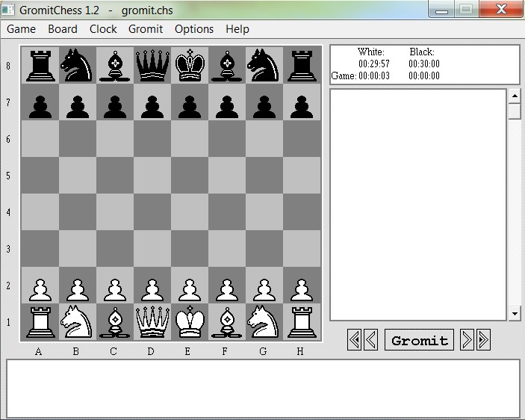Open the Clock menu
This screenshot has height=420, width=525.
[103, 29]
